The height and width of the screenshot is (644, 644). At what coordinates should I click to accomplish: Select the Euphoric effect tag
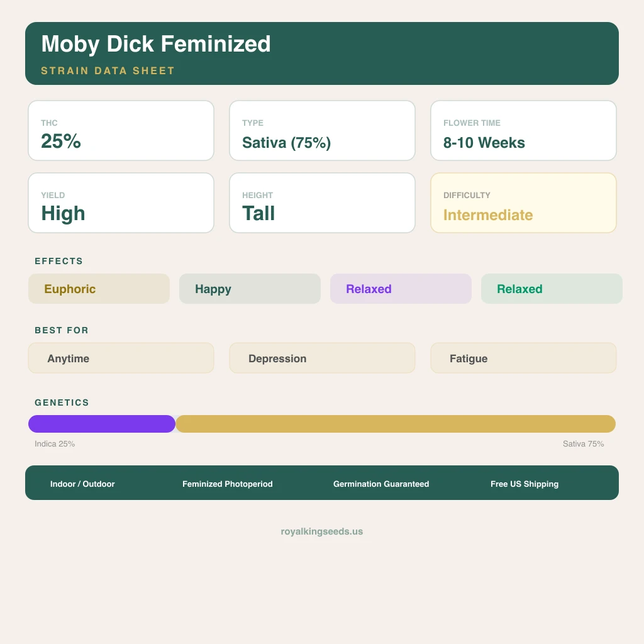click(x=99, y=289)
